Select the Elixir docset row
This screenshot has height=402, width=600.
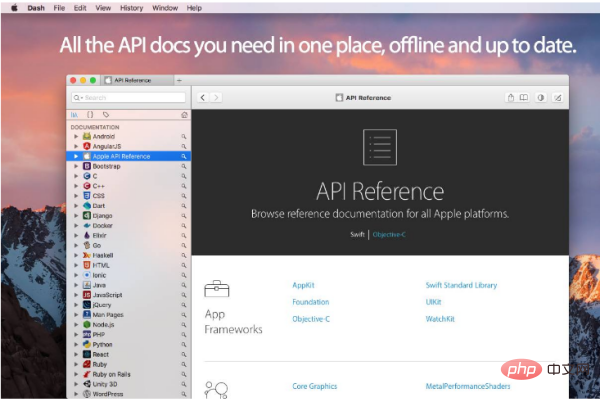(129, 236)
